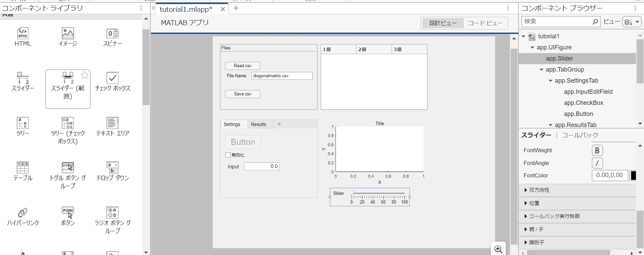Viewport: 644px width, 255px height.
Task: Select the HTML component icon
Action: [23, 33]
